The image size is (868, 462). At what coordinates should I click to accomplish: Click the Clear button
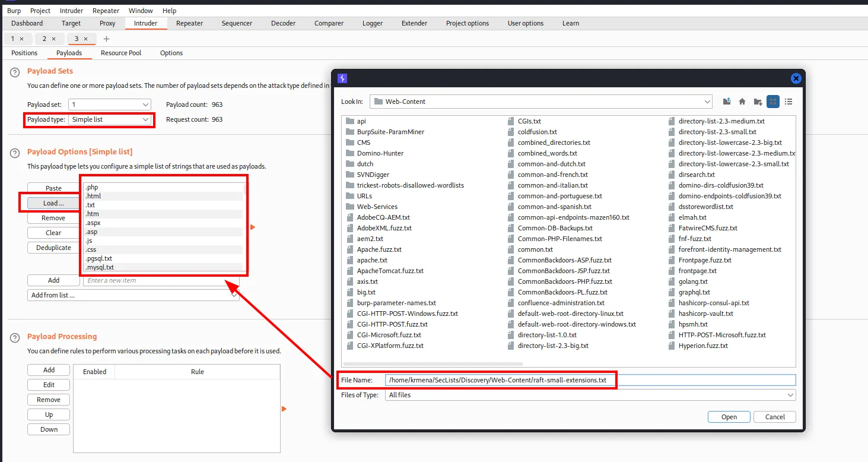(x=53, y=233)
